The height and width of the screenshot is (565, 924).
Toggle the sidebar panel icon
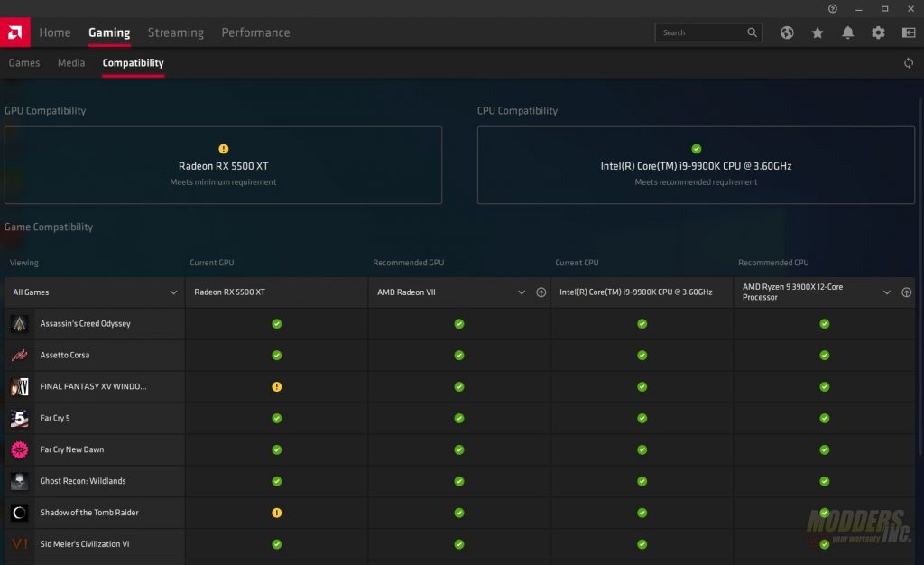pyautogui.click(x=909, y=32)
